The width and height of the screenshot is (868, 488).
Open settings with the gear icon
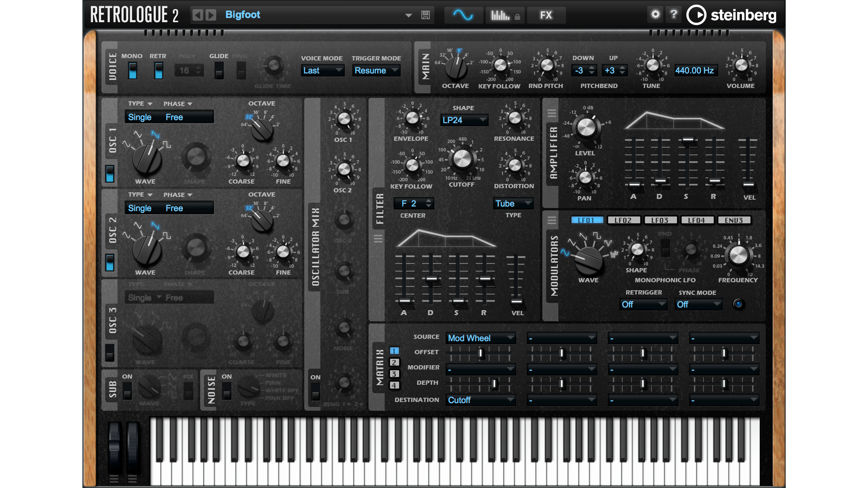(655, 15)
